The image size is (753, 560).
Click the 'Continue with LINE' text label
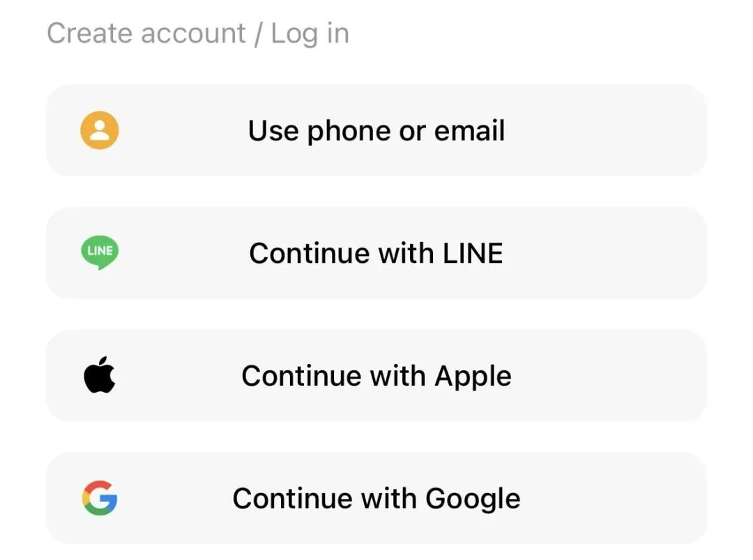[x=376, y=253]
